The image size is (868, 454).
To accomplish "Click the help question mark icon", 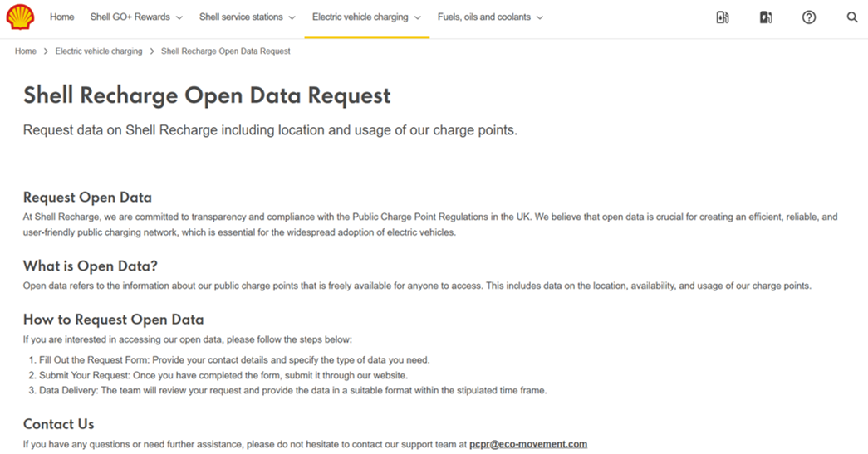I will (809, 17).
